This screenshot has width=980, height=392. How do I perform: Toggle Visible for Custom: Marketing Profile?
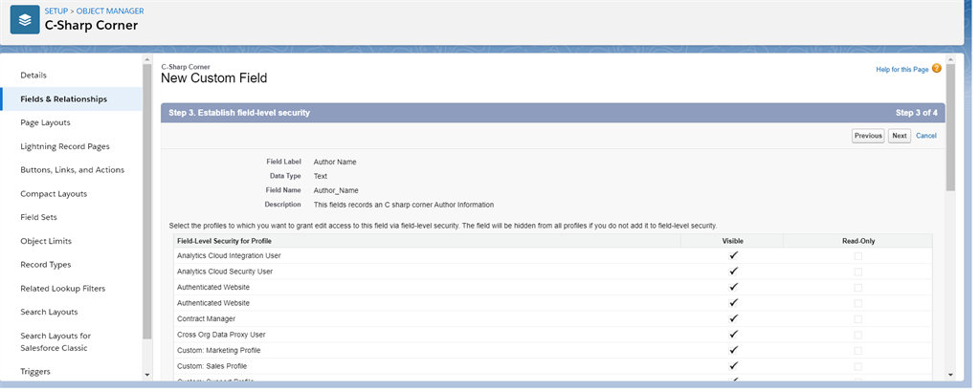734,350
